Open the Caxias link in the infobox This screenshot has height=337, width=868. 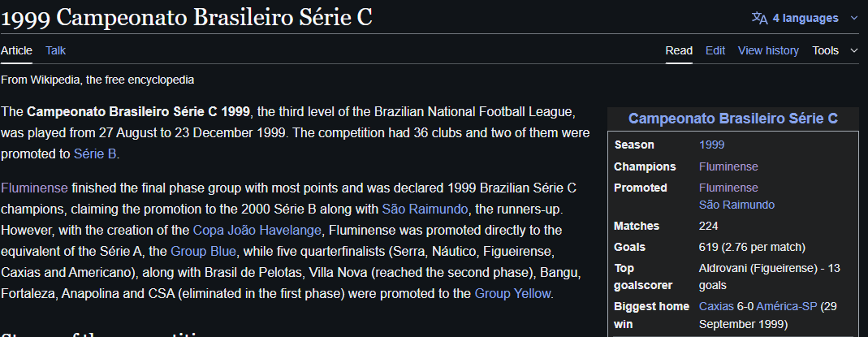715,306
